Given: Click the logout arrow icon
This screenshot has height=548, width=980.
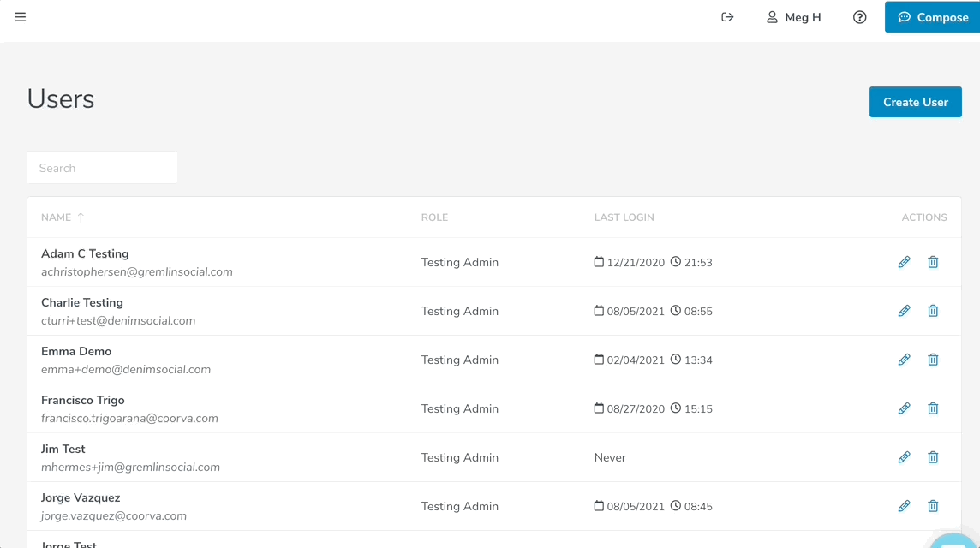Looking at the screenshot, I should pyautogui.click(x=727, y=17).
